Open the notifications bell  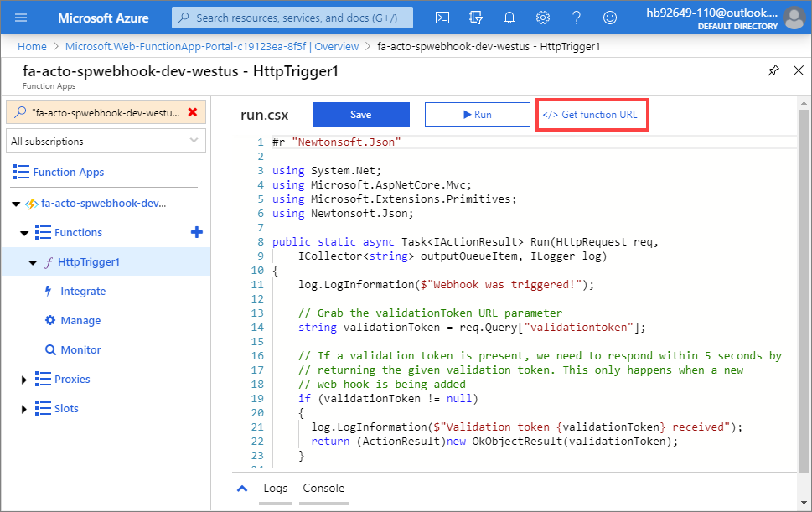(x=509, y=17)
